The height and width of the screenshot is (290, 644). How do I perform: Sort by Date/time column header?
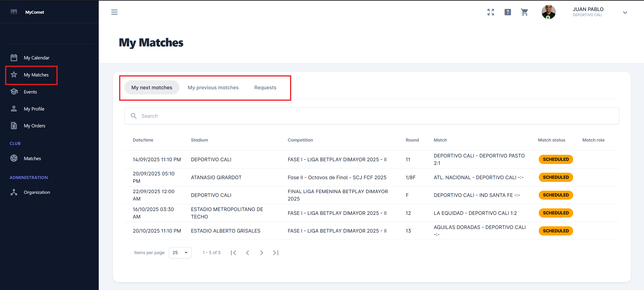click(143, 140)
